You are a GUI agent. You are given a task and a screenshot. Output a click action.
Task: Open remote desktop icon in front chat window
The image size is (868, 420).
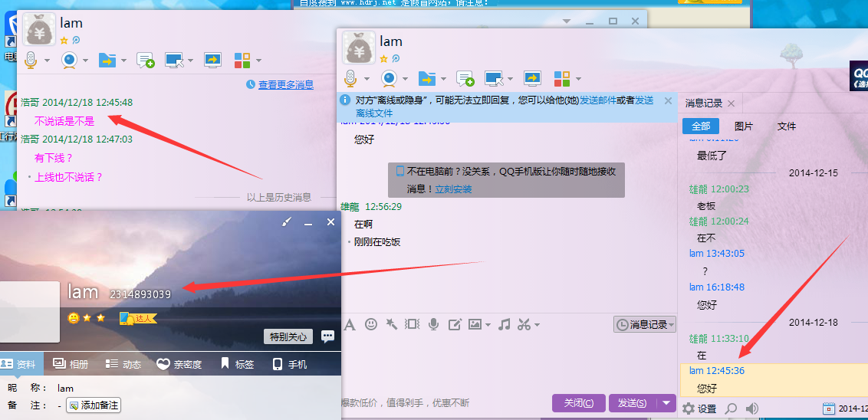click(494, 79)
